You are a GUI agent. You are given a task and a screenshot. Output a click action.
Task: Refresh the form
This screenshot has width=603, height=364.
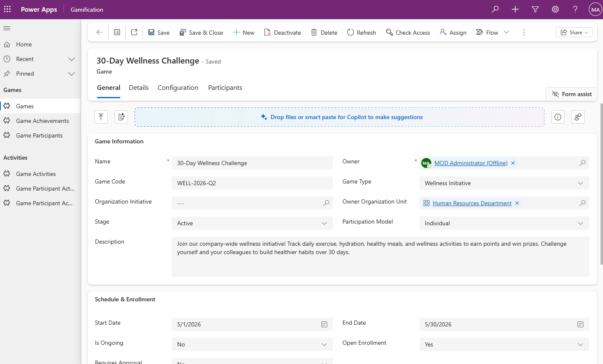click(361, 33)
